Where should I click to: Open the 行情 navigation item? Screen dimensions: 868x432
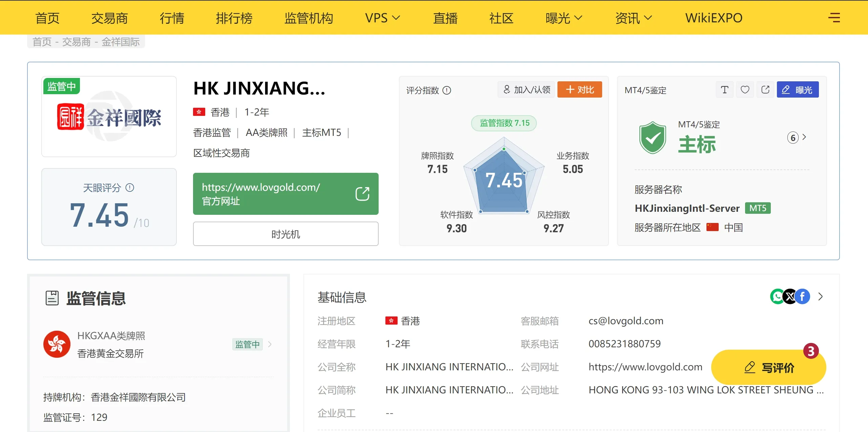click(172, 18)
